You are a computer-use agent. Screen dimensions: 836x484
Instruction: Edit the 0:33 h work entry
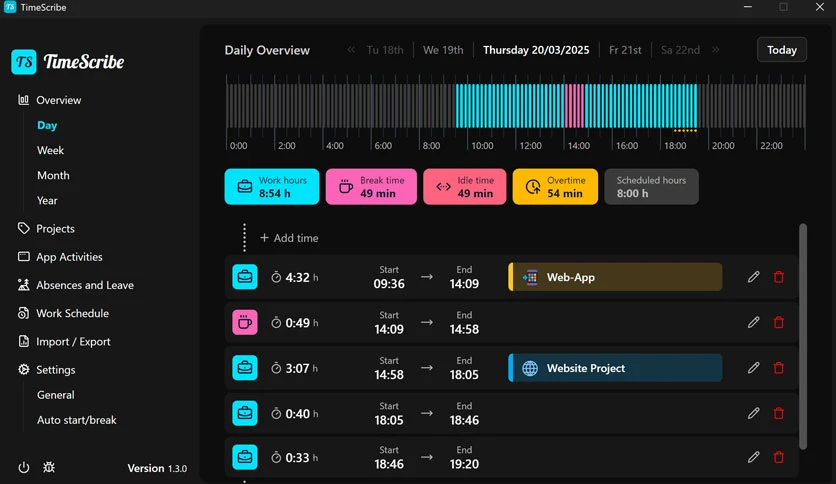tap(753, 457)
